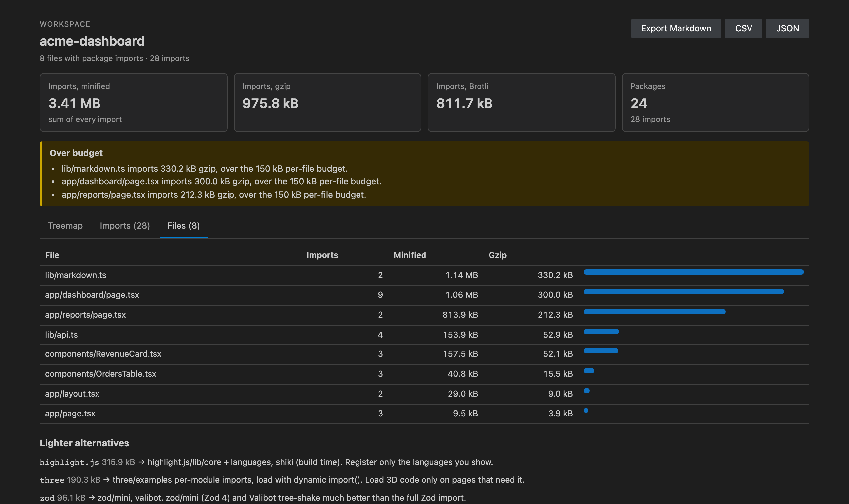Click the Minified column header
This screenshot has height=504, width=849.
[410, 255]
